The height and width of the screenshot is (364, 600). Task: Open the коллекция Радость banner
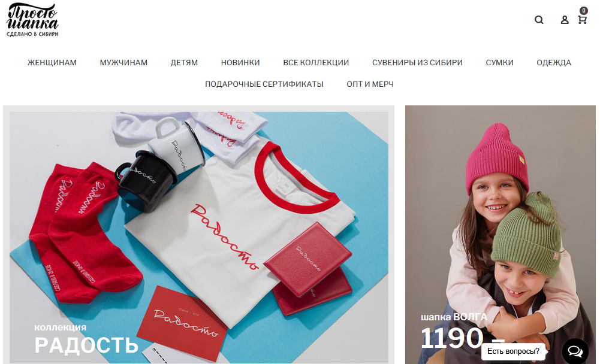click(198, 235)
